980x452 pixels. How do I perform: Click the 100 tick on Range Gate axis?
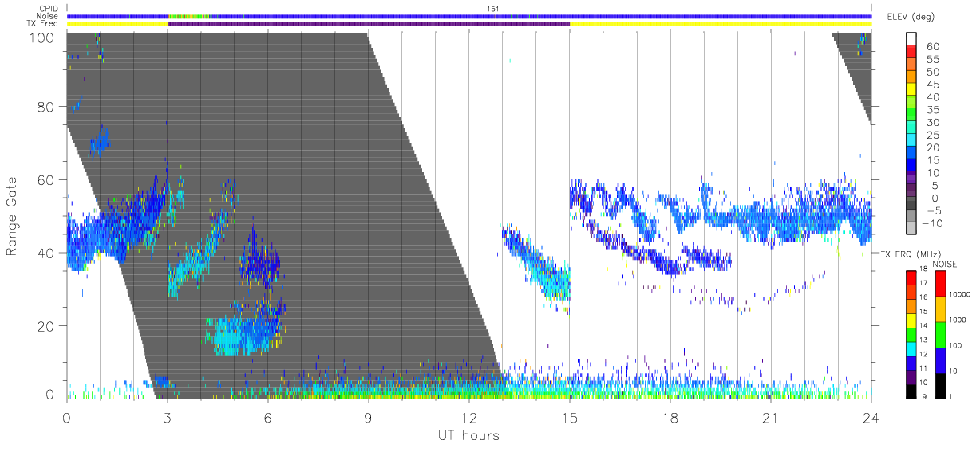click(43, 36)
